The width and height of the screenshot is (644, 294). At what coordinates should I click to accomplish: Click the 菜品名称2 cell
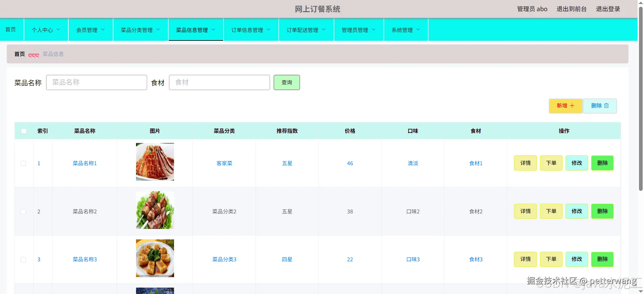pos(85,211)
